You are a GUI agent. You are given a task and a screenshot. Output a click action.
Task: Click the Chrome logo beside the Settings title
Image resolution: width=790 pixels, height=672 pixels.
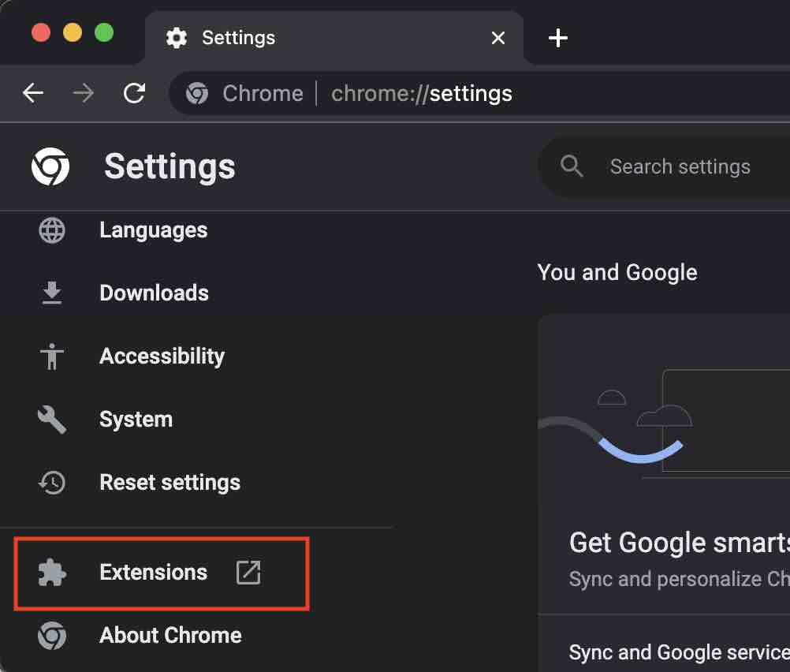click(50, 167)
